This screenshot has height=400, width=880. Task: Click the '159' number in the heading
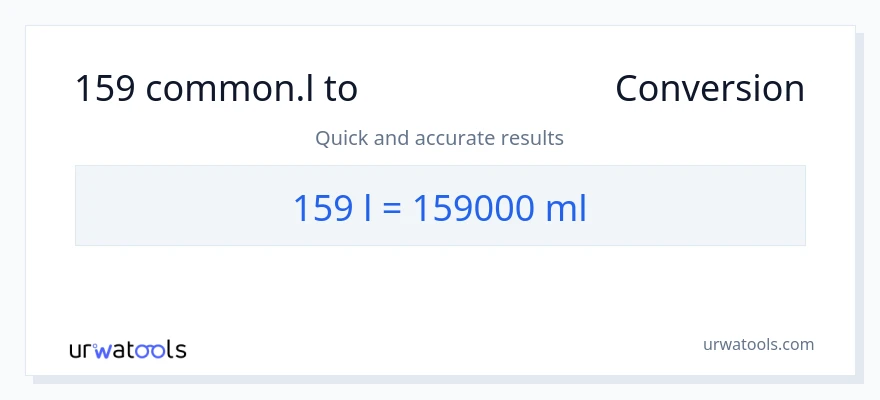[105, 89]
